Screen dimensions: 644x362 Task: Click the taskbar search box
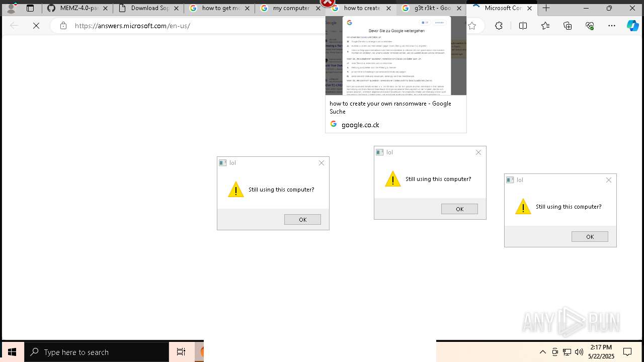97,352
